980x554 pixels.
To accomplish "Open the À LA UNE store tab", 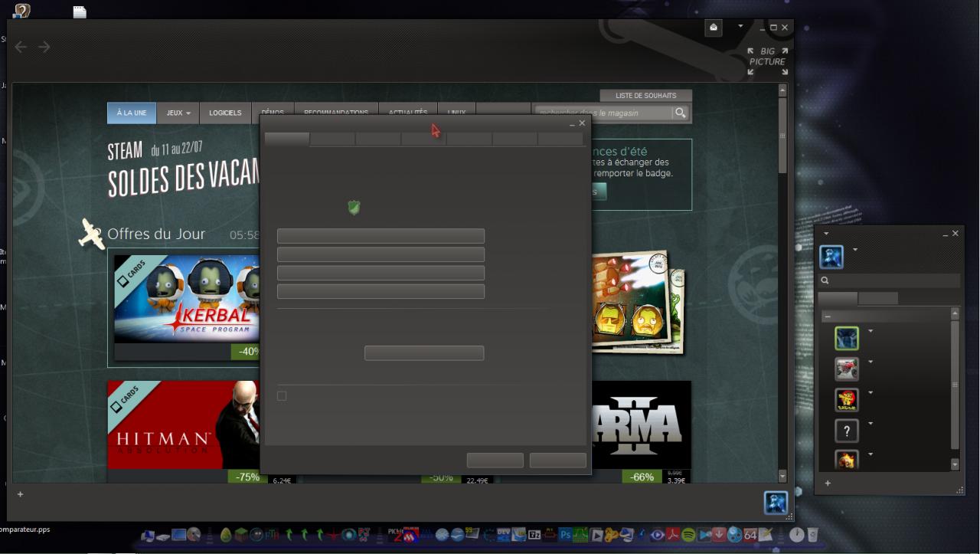I will click(x=132, y=113).
